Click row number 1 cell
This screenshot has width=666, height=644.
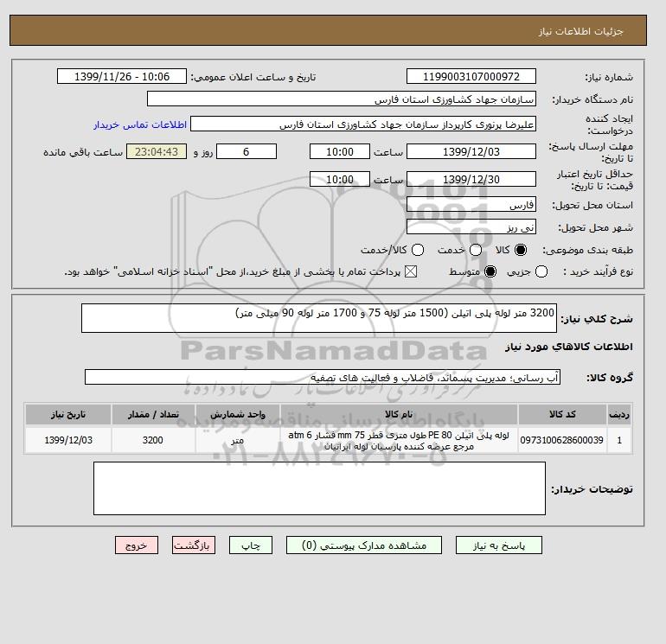[x=619, y=440]
